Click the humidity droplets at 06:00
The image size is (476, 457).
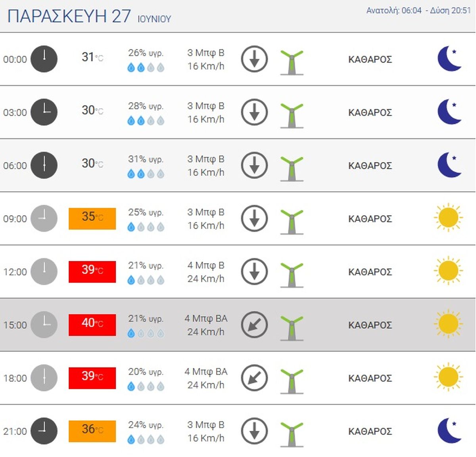point(146,174)
